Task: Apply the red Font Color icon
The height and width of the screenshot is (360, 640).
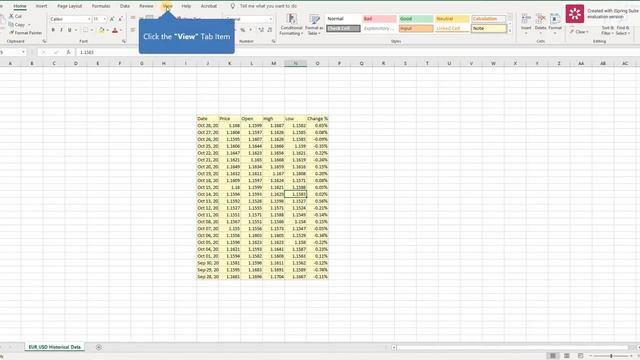Action: pyautogui.click(x=115, y=30)
